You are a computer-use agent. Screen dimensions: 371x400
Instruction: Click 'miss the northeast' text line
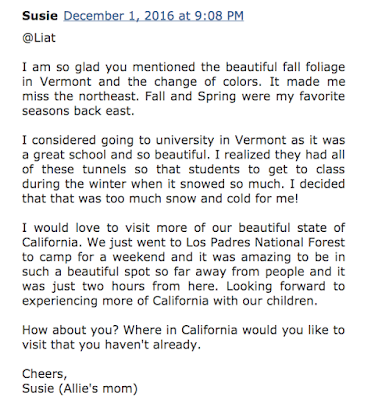click(x=183, y=96)
